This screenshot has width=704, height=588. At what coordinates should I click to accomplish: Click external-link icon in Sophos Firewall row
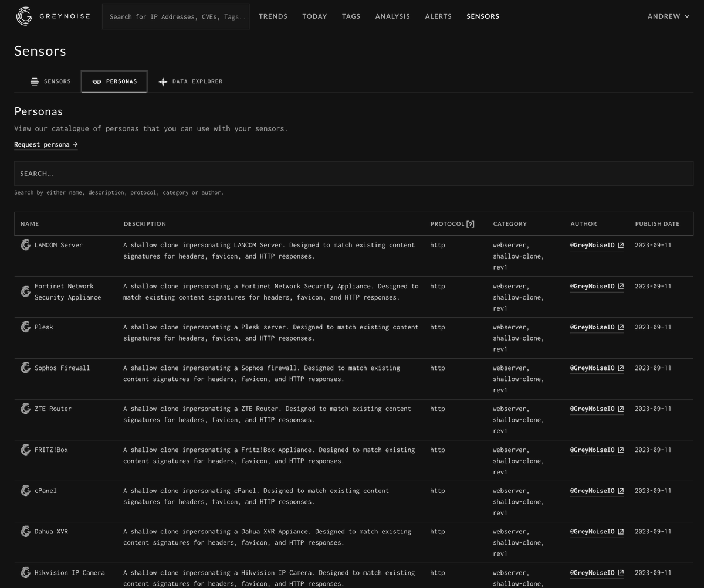(x=621, y=368)
